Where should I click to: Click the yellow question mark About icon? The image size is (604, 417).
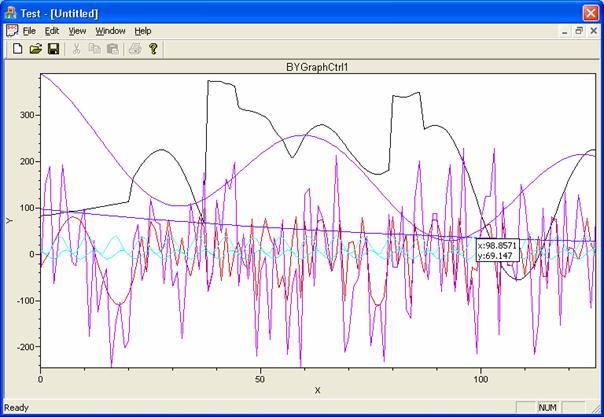coord(153,48)
